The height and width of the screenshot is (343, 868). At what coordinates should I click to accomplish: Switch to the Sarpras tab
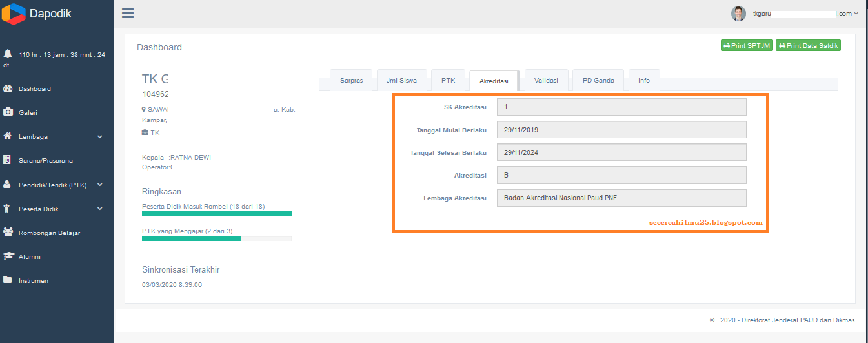click(x=352, y=81)
